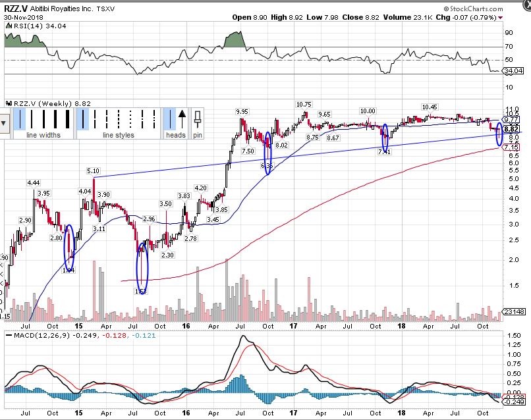Click the 9.95 price label
Screen dimensions: 531x420
click(242, 111)
